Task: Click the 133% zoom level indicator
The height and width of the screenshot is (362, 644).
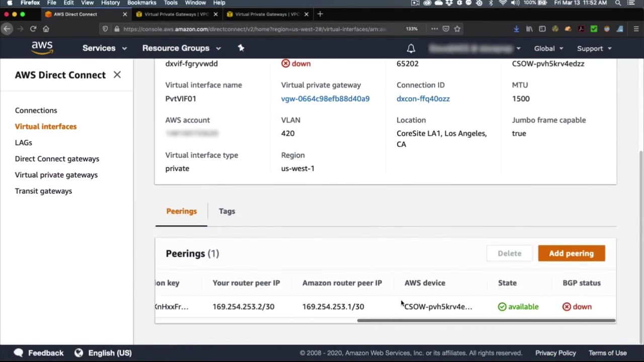Action: click(412, 29)
